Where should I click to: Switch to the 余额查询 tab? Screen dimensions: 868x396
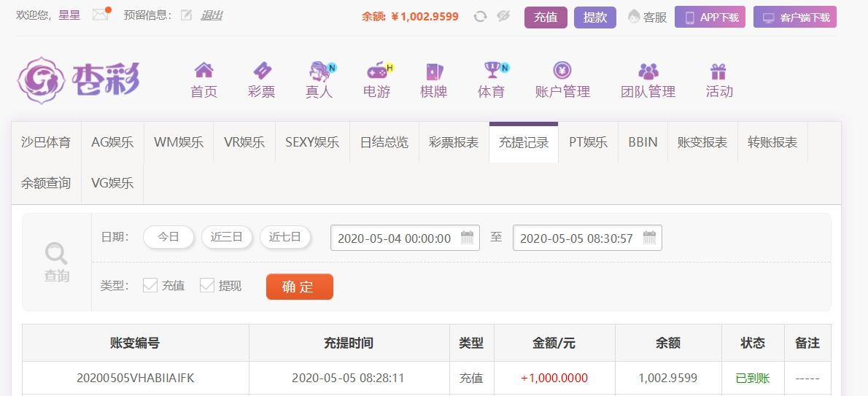[46, 183]
